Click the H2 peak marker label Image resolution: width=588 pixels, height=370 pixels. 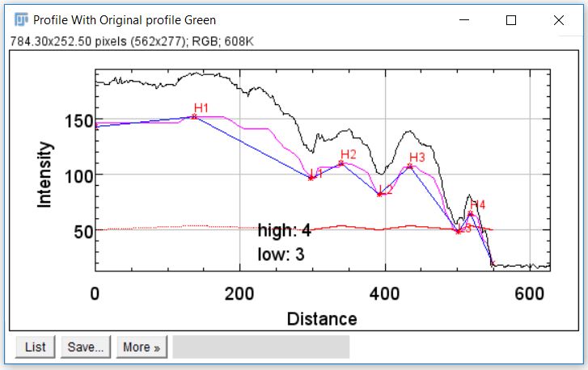(349, 154)
